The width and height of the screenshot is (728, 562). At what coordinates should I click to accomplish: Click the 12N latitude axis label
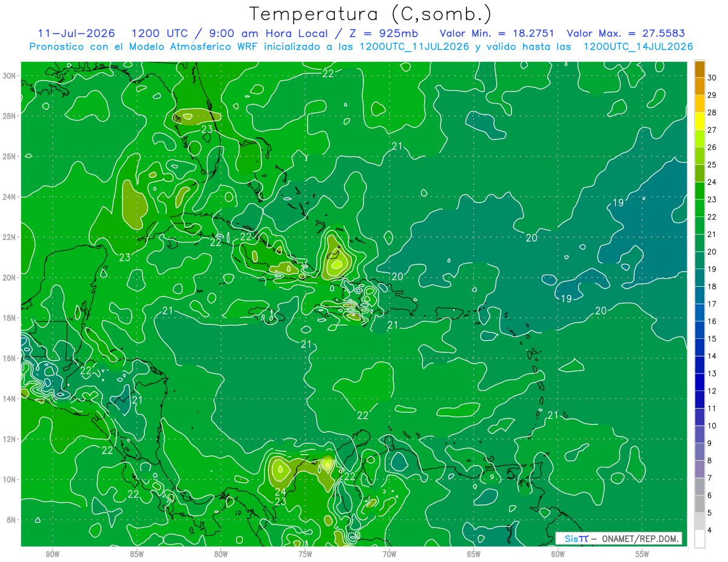click(10, 439)
